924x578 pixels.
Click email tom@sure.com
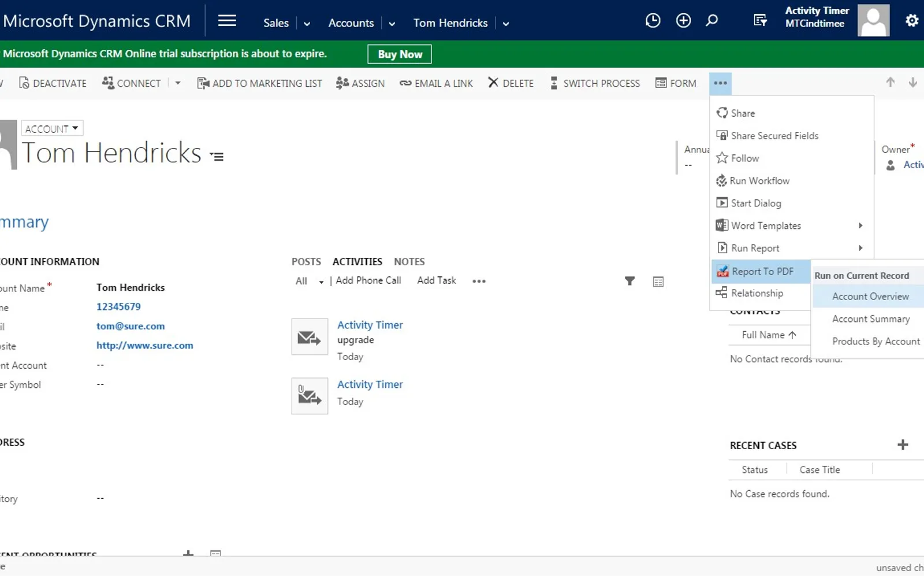point(131,327)
